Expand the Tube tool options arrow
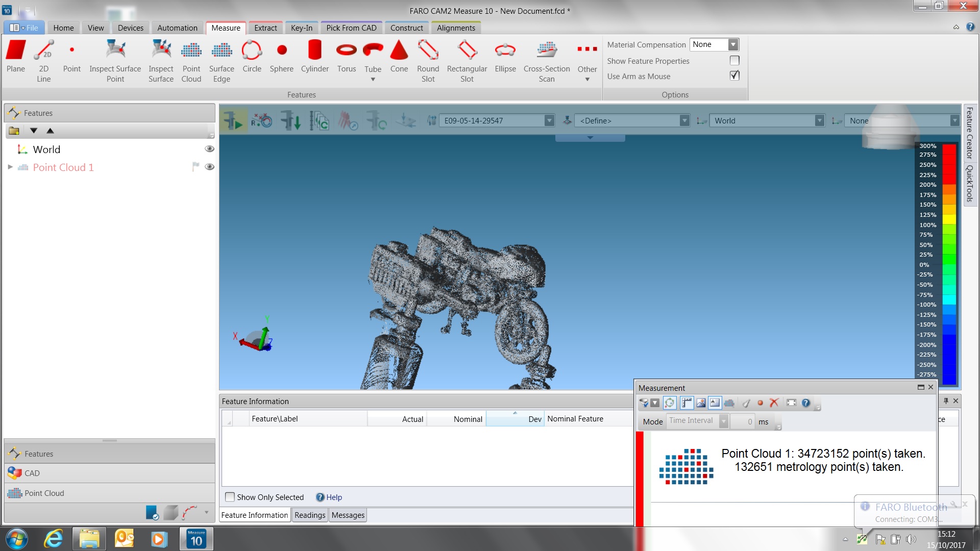The image size is (980, 551). pyautogui.click(x=373, y=79)
